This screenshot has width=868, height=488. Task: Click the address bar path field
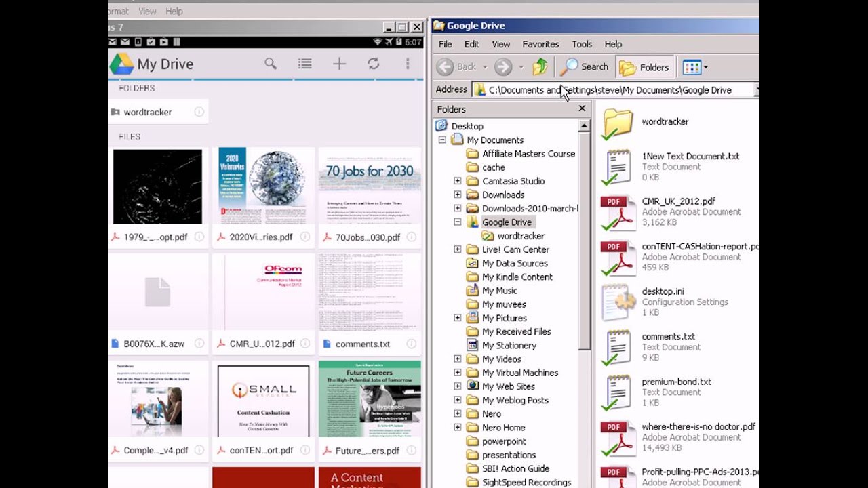click(x=614, y=89)
